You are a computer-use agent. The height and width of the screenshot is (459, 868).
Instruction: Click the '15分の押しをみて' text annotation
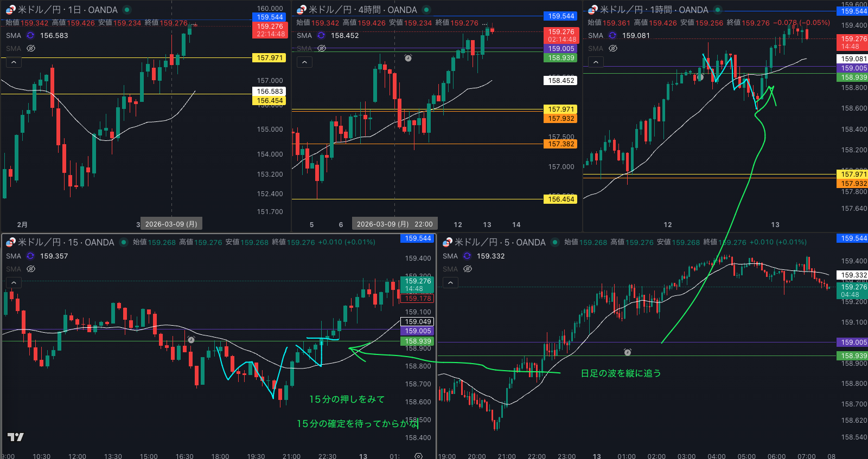coord(347,399)
